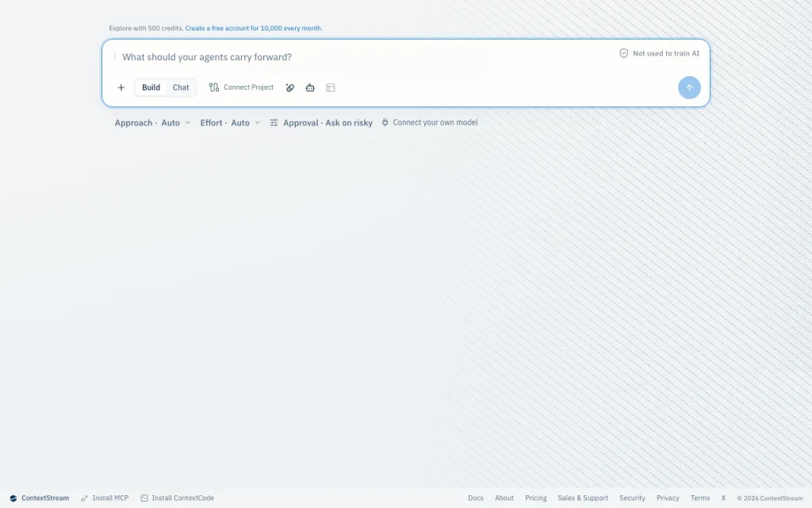The image size is (812, 508).
Task: Click Not used to train AI label
Action: click(666, 53)
